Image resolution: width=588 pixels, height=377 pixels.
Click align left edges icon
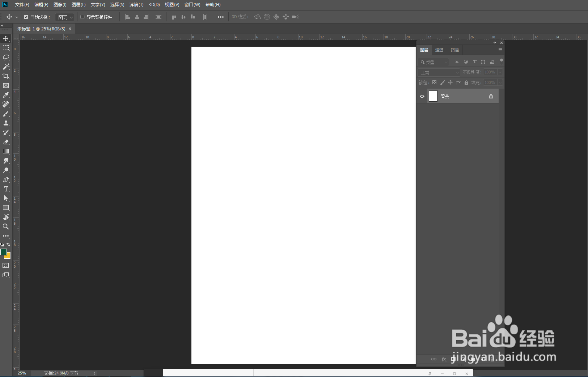tap(127, 17)
